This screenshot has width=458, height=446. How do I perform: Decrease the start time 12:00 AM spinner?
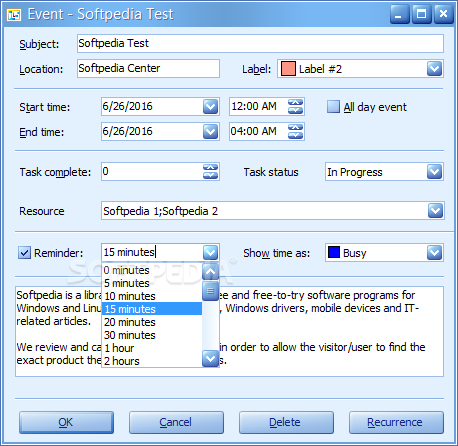pyautogui.click(x=295, y=110)
